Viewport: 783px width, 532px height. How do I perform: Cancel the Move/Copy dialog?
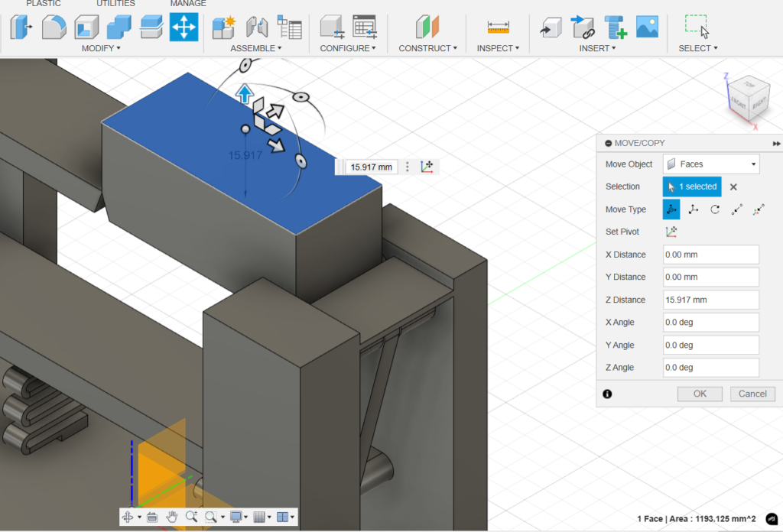pos(752,394)
